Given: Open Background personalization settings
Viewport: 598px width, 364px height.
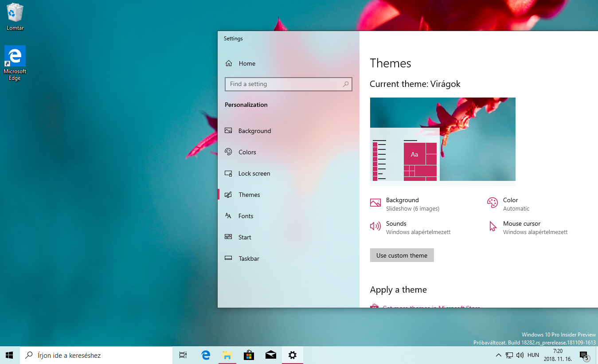Looking at the screenshot, I should (x=254, y=131).
